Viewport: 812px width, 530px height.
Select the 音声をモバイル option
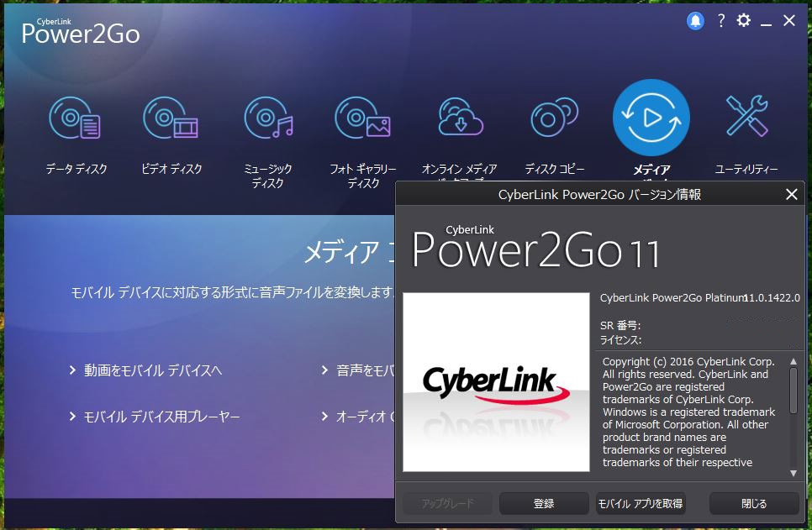(361, 370)
